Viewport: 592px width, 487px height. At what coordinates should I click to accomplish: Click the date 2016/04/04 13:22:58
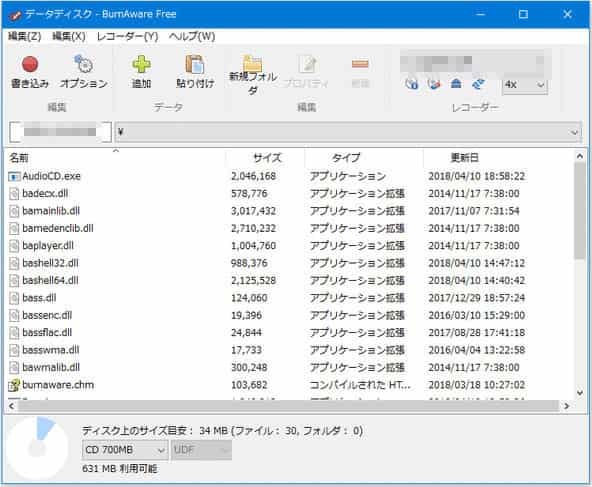(x=476, y=350)
